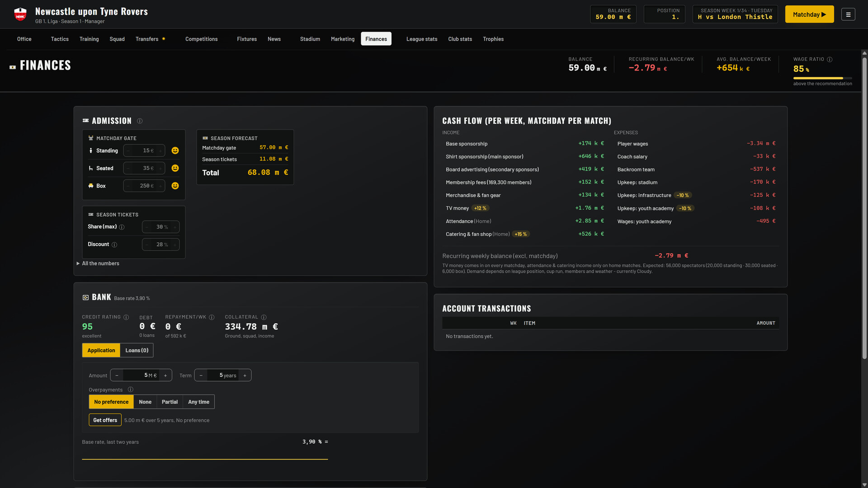Click the Box price smiley icon

click(x=175, y=186)
